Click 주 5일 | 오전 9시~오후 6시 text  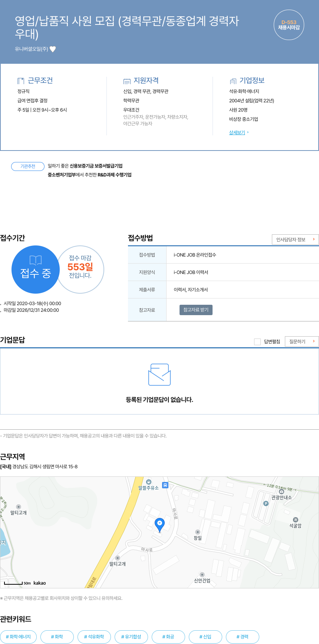pyautogui.click(x=42, y=110)
